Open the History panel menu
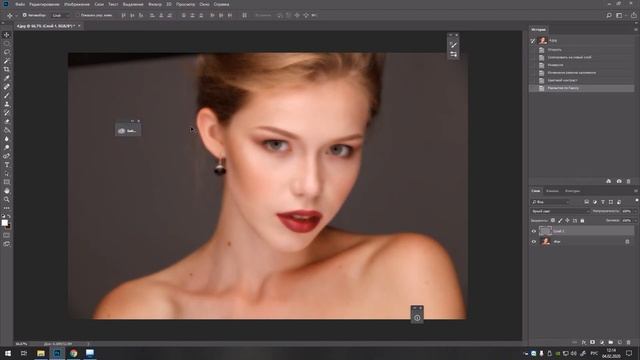 [x=636, y=29]
